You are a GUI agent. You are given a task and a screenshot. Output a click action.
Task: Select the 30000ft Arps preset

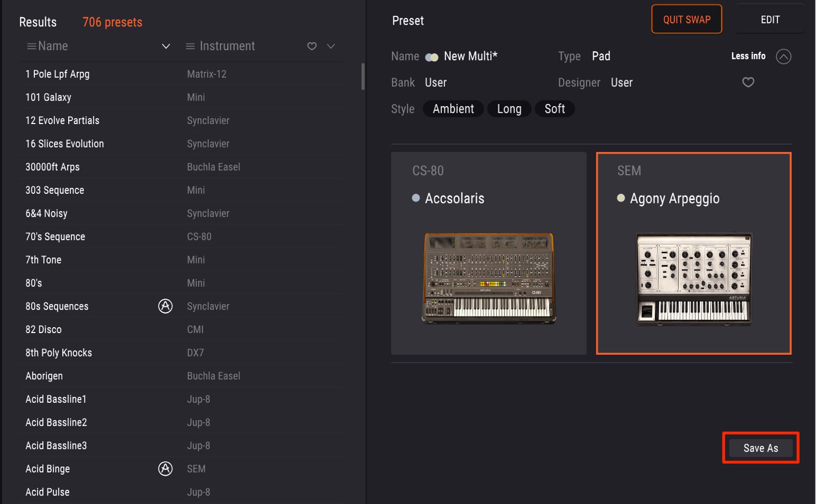pos(181,167)
